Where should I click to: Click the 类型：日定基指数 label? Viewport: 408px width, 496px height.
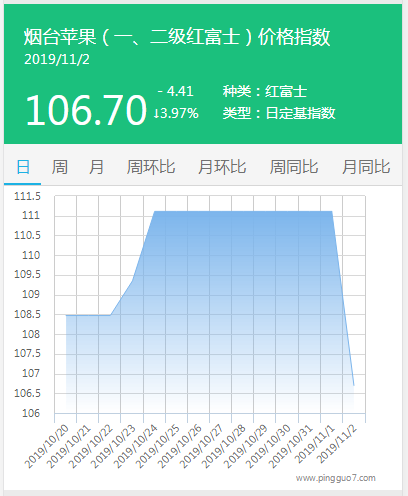click(279, 113)
